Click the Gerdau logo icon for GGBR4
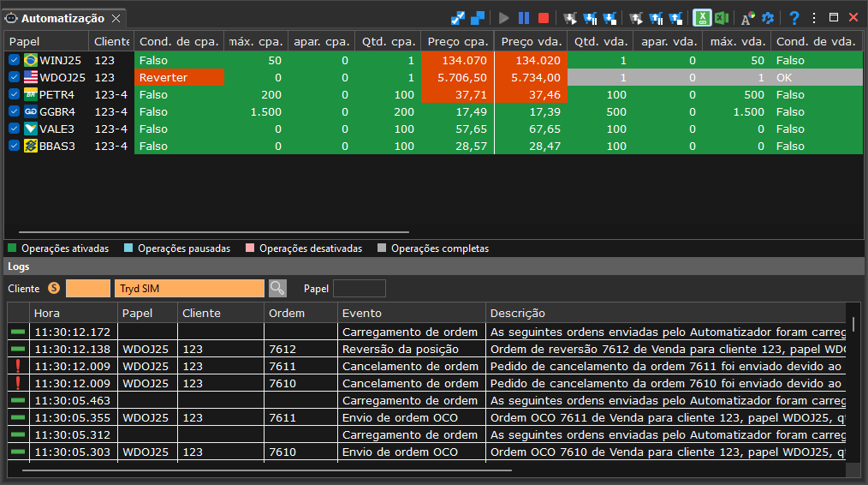The height and width of the screenshot is (485, 868). tap(31, 111)
